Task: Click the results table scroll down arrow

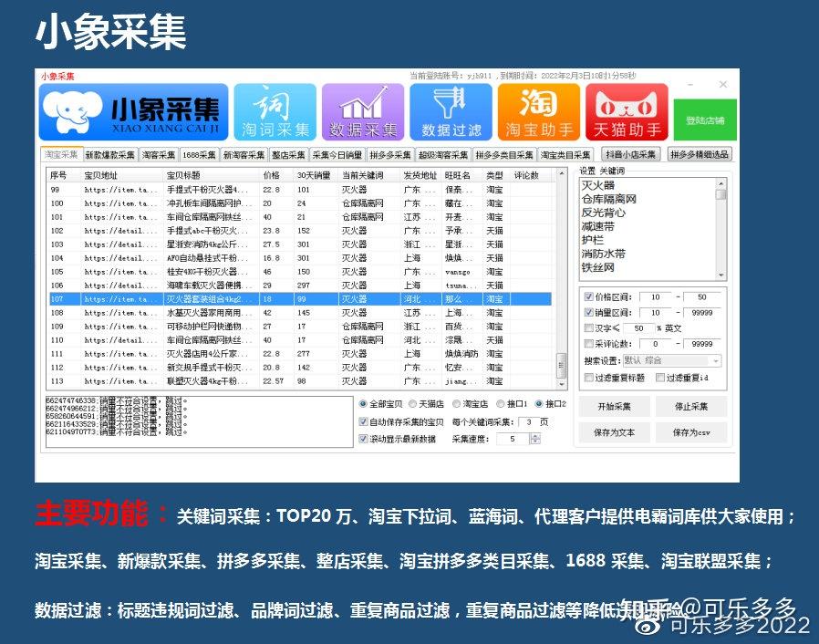Action: [x=562, y=384]
